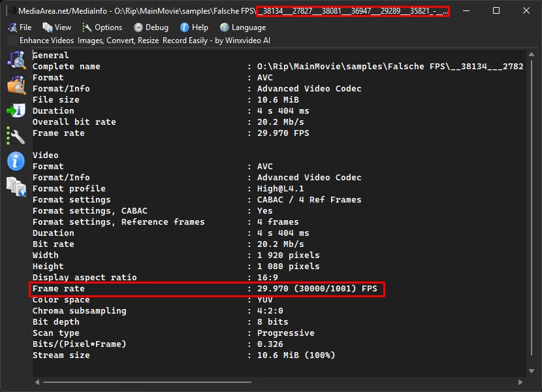The height and width of the screenshot is (392, 542).
Task: Open the Options menu
Action: coord(103,27)
